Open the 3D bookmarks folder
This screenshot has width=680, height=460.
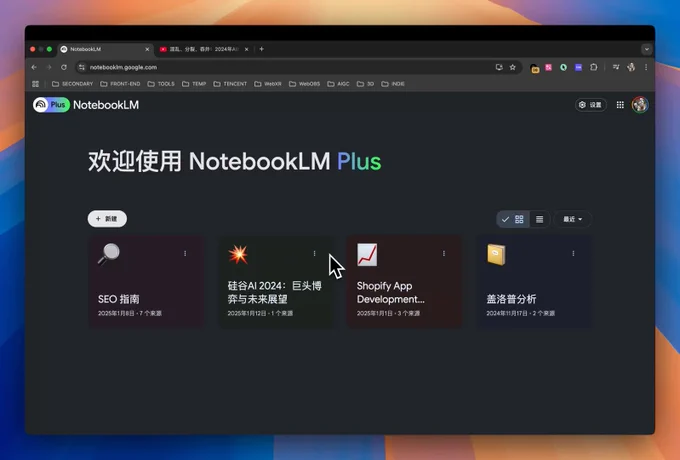pos(366,84)
